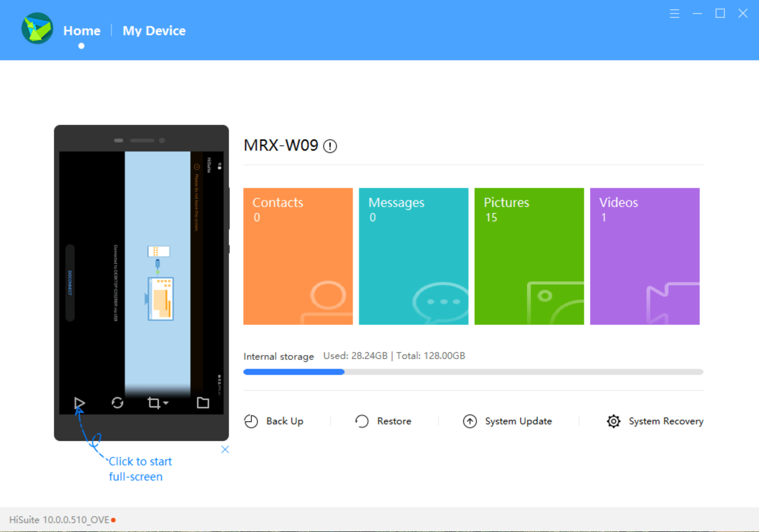759x532 pixels.
Task: Open System Update via its arrow icon
Action: (470, 421)
